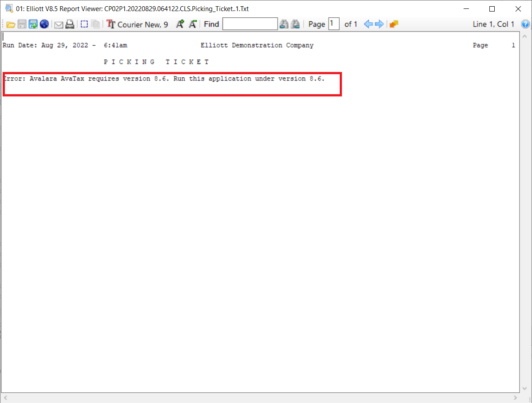Image resolution: width=532 pixels, height=403 pixels.
Task: Click the vertical scrollbar down arrow
Action: click(x=524, y=388)
